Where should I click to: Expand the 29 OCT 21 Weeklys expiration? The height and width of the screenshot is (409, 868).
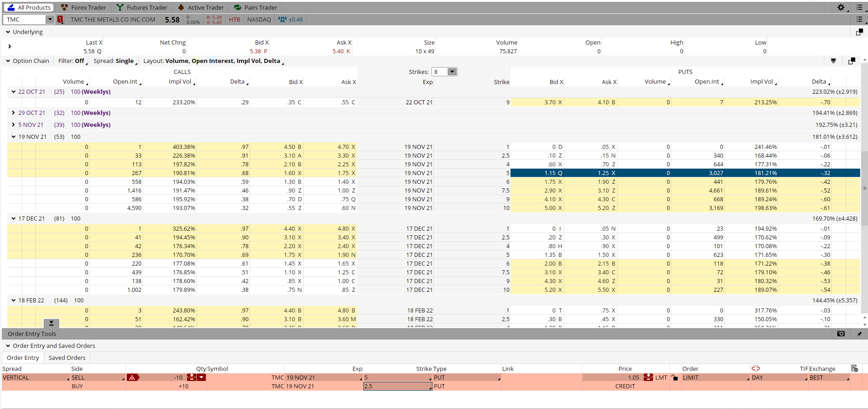pos(14,113)
